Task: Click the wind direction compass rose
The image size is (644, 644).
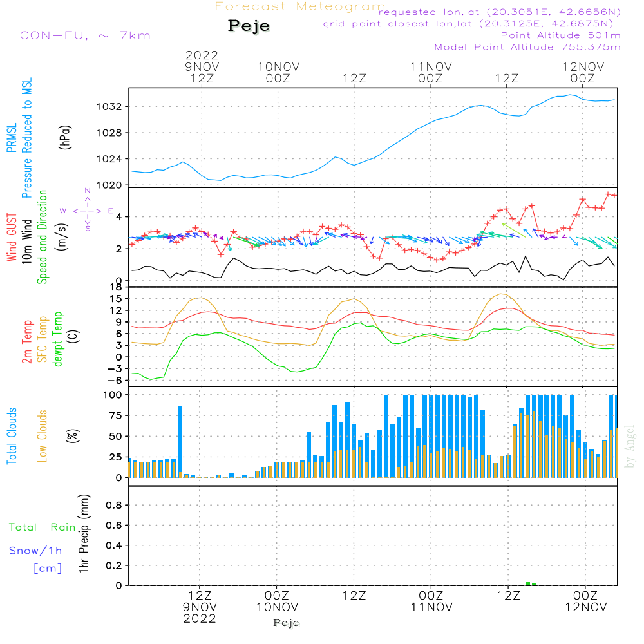Action: coord(87,211)
